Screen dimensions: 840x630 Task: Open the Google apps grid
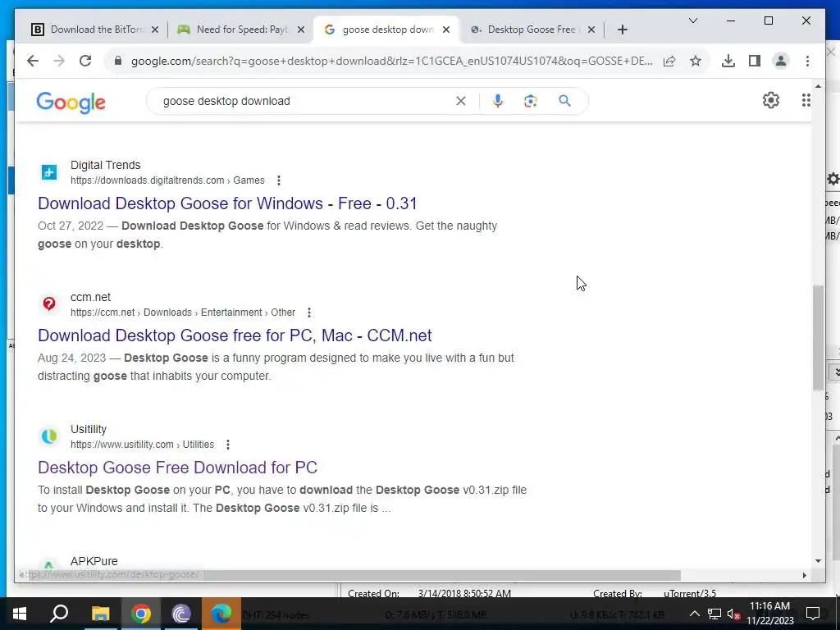click(x=806, y=100)
